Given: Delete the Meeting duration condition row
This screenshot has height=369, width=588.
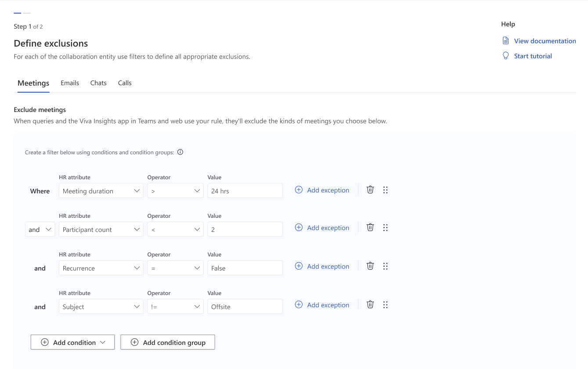Looking at the screenshot, I should (370, 189).
